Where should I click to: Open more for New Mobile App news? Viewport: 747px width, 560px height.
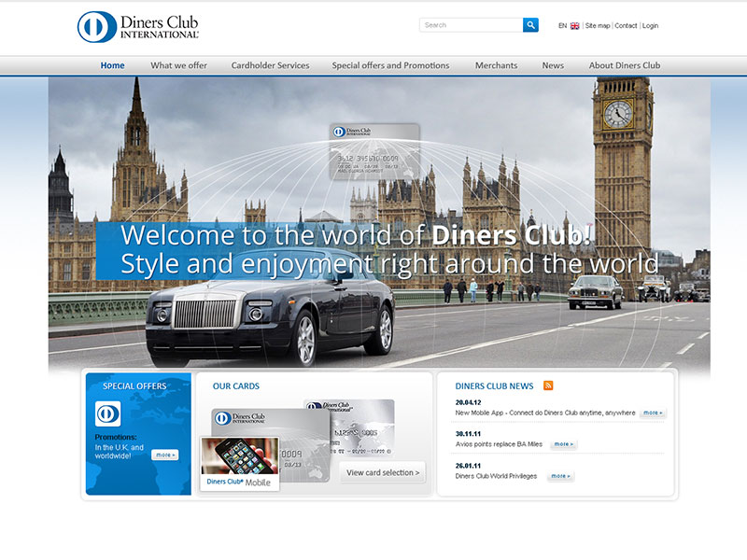tap(653, 413)
